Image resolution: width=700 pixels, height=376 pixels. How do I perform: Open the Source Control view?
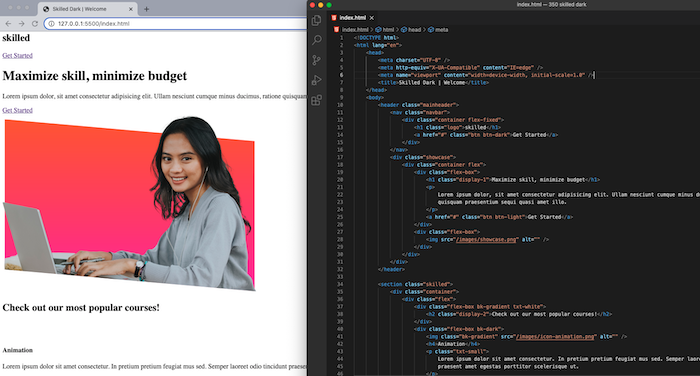pyautogui.click(x=317, y=60)
